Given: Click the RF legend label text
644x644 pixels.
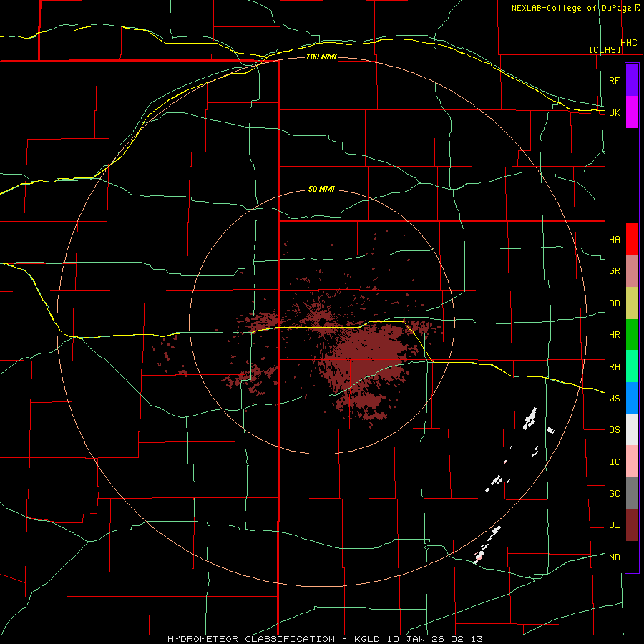Looking at the screenshot, I should coord(614,80).
